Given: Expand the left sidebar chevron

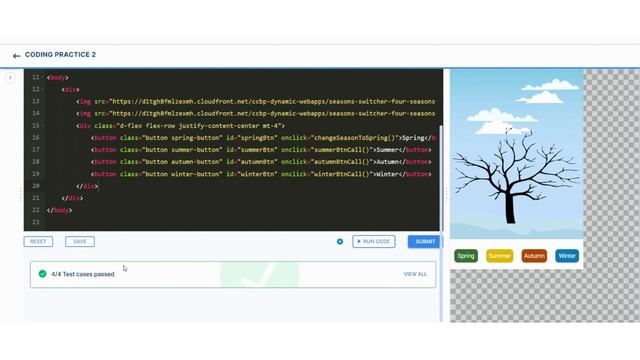Looking at the screenshot, I should coord(10,77).
